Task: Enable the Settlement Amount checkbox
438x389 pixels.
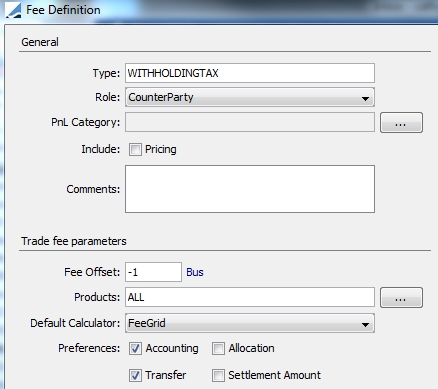Action: point(218,375)
